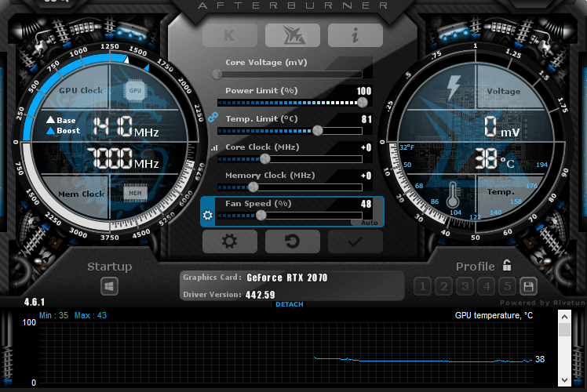Viewport: 587px width, 392px height.
Task: Select profile slot 4
Action: coord(487,286)
